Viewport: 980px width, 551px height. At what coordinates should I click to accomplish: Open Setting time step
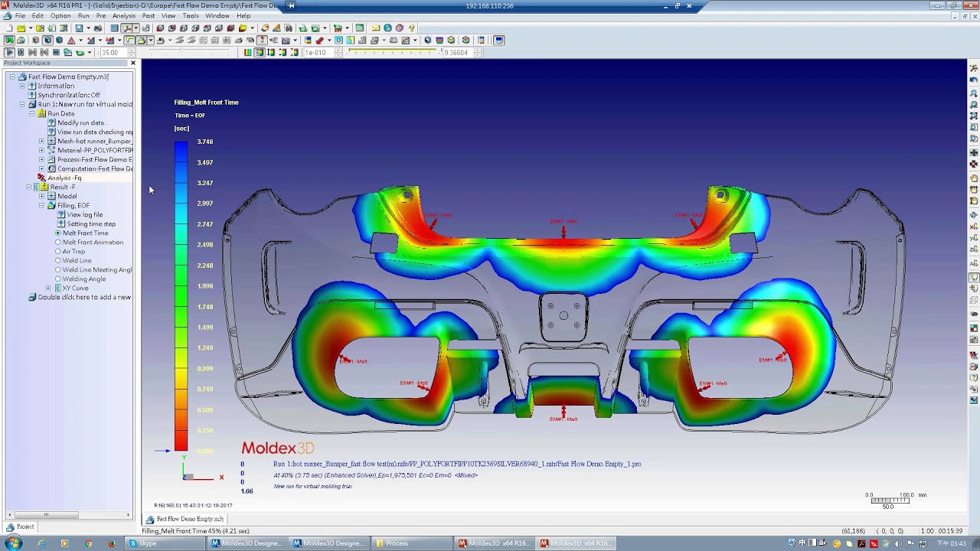click(91, 223)
